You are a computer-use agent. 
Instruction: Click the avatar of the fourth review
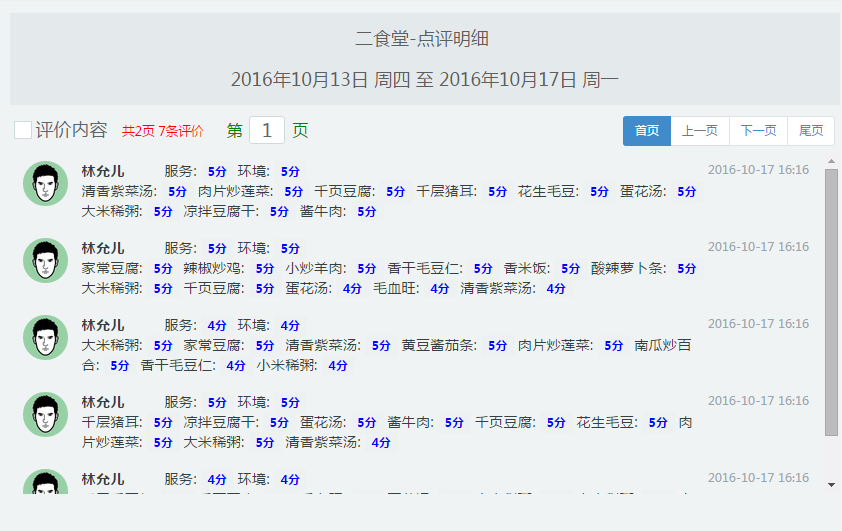[45, 414]
